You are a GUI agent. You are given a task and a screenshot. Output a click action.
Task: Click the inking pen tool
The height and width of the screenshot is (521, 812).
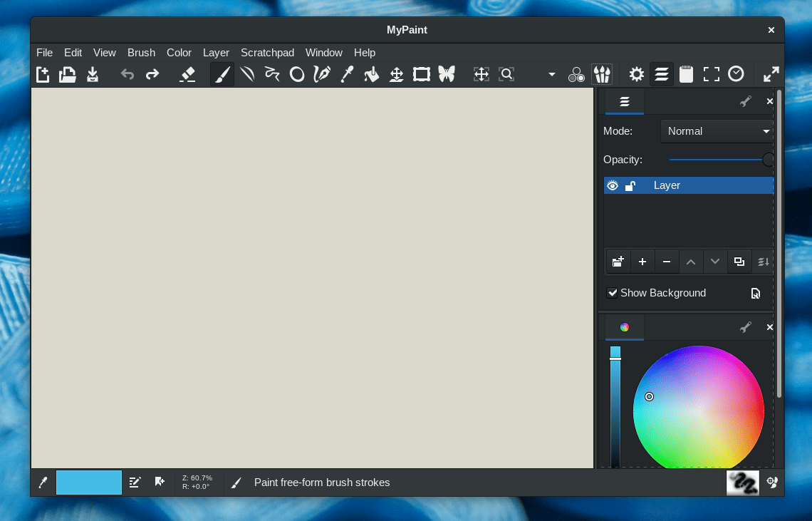tap(322, 74)
